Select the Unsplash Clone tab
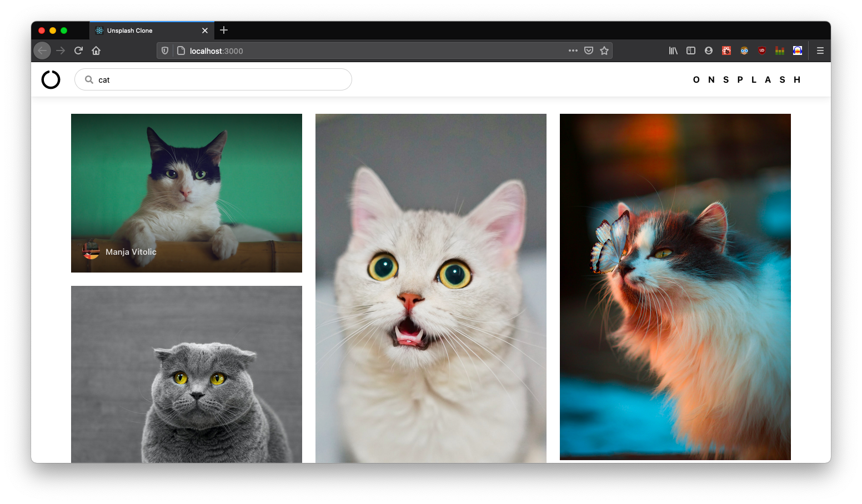Image resolution: width=862 pixels, height=504 pixels. tap(152, 31)
